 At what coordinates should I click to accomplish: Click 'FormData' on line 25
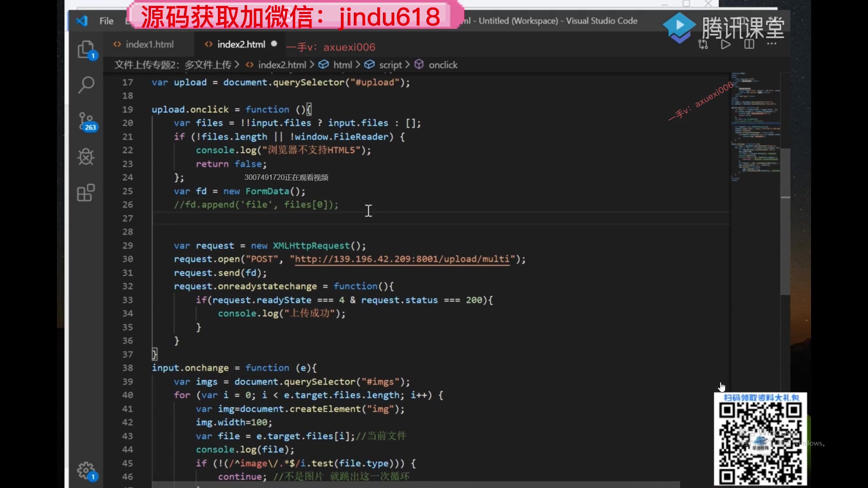point(267,191)
